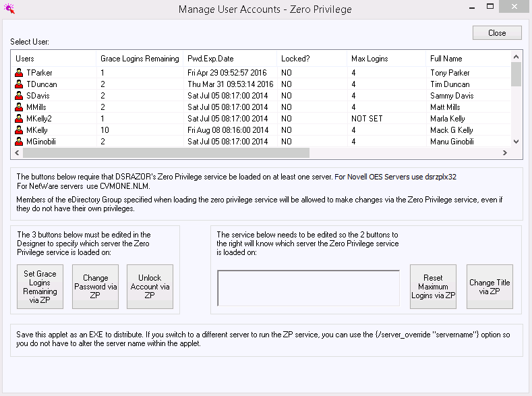
Task: Select the MKelly2 user icon
Action: click(x=20, y=119)
